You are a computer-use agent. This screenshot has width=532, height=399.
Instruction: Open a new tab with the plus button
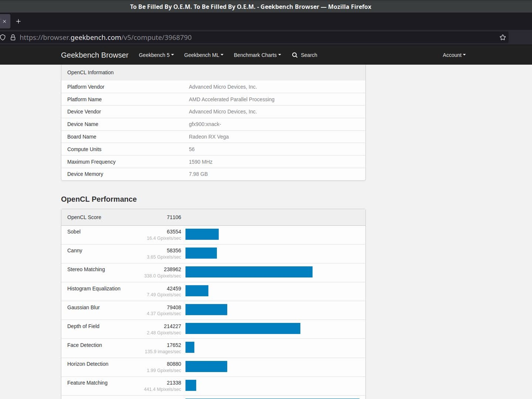click(18, 21)
